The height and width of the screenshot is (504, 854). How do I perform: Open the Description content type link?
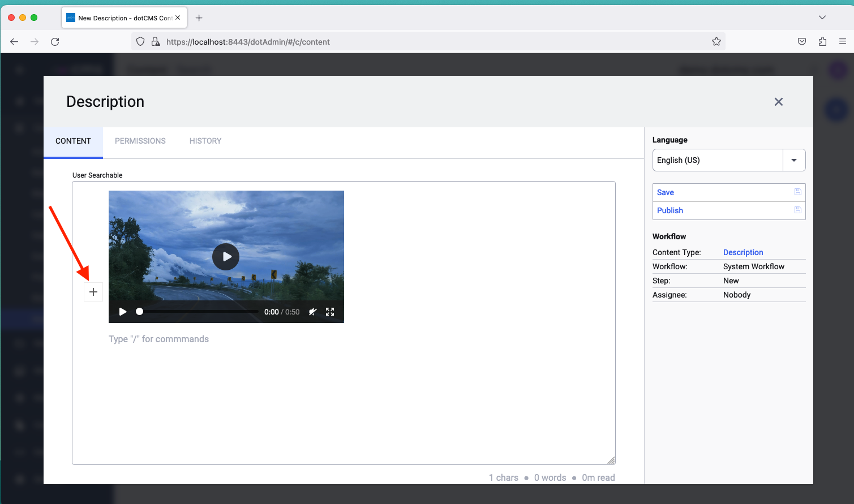click(x=743, y=252)
